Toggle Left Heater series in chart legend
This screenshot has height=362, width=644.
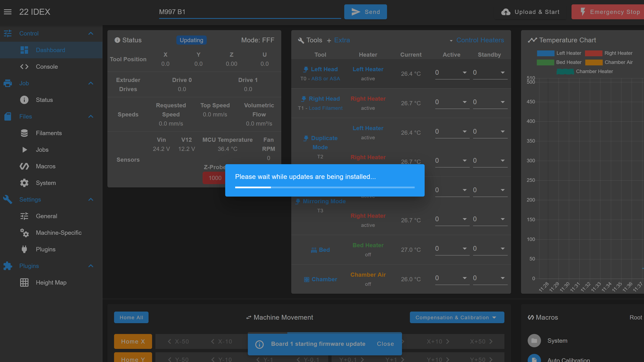click(559, 53)
